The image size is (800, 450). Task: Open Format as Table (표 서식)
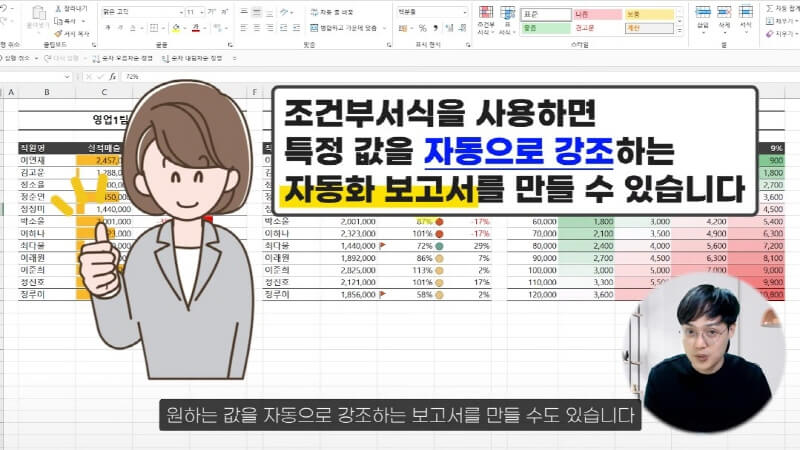tap(507, 20)
